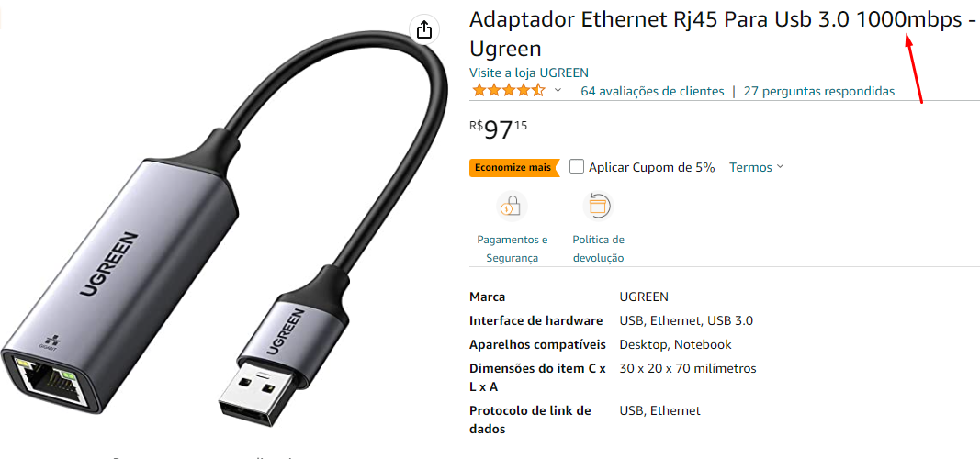Click the Protocolo de link de dados label
This screenshot has height=459, width=980.
tap(530, 420)
